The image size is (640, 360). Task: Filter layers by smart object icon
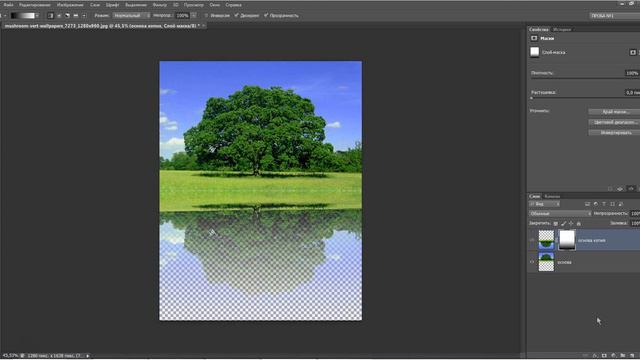click(620, 204)
